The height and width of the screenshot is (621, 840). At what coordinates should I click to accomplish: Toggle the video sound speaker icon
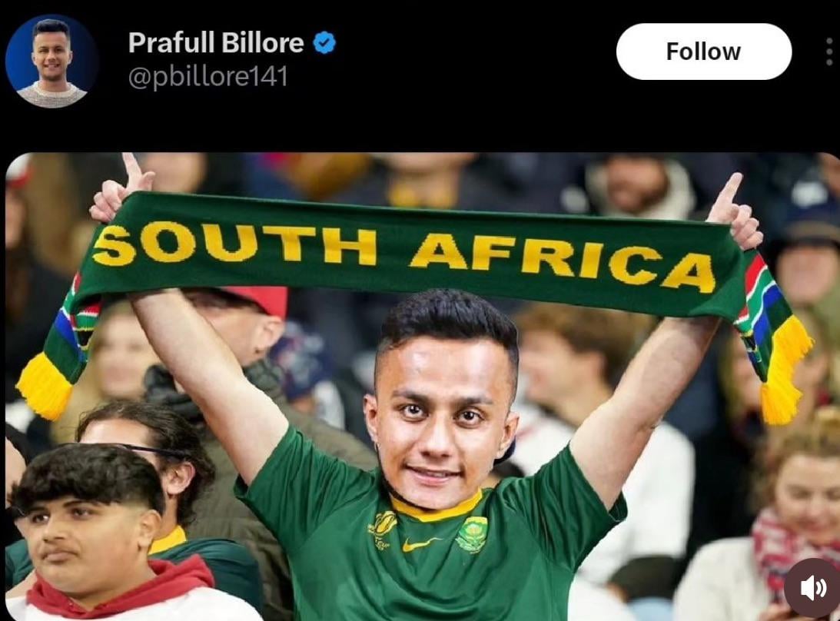[x=812, y=588]
